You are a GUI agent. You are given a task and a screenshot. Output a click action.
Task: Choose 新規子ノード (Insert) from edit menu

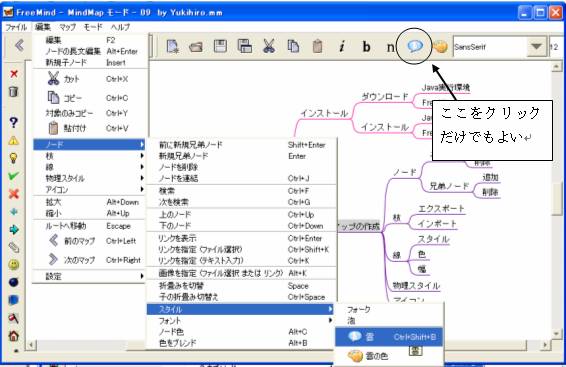(89, 62)
